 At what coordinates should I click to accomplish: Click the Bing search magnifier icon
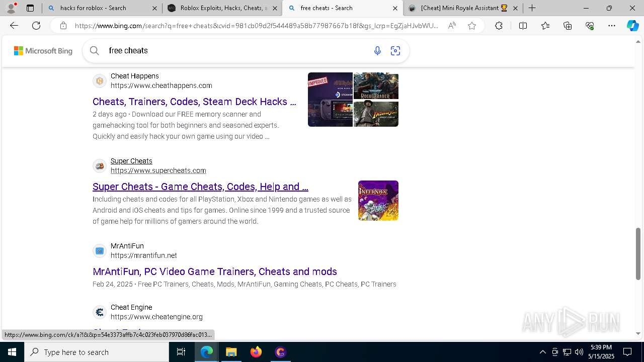pos(94,50)
